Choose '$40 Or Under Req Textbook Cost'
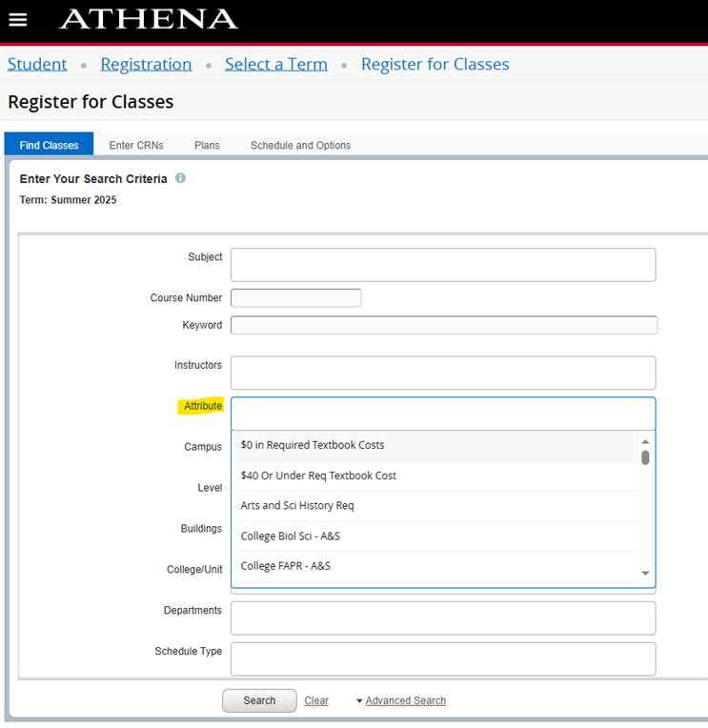 pyautogui.click(x=318, y=475)
